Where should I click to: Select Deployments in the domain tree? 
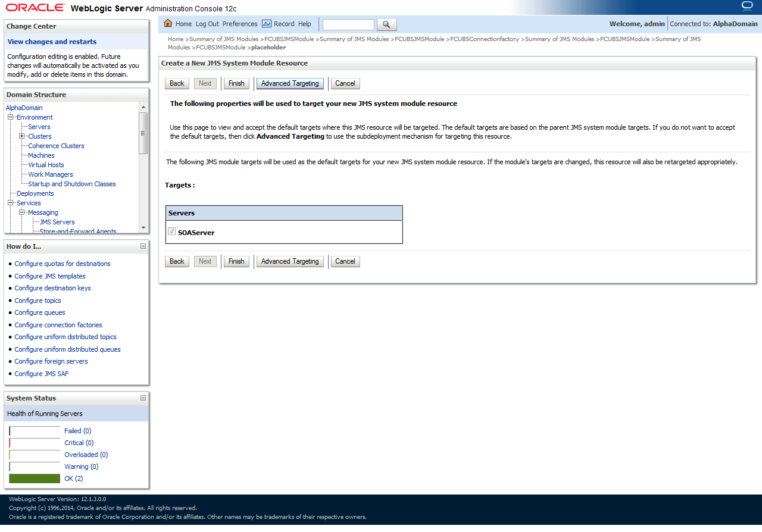coord(35,193)
